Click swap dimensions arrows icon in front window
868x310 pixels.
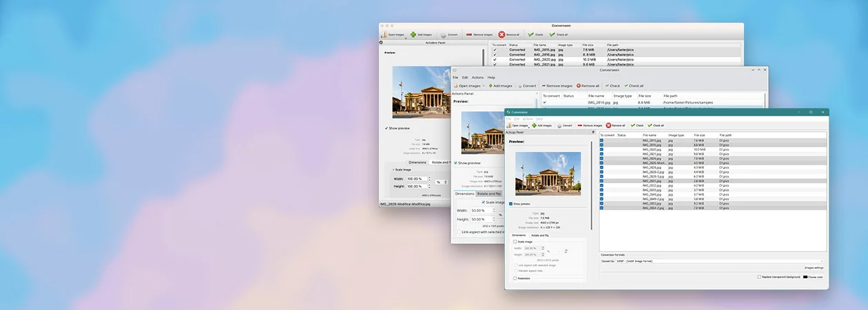(566, 251)
